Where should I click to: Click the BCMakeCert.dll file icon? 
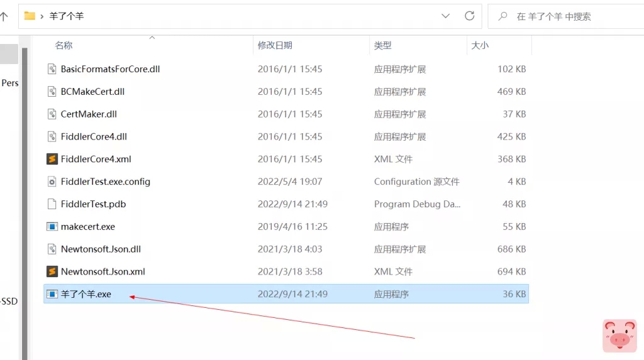52,92
